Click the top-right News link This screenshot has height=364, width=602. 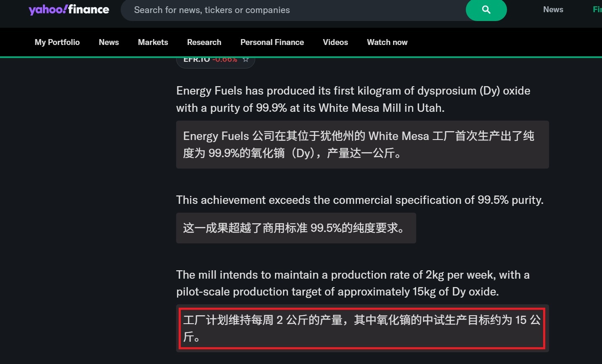pyautogui.click(x=553, y=9)
